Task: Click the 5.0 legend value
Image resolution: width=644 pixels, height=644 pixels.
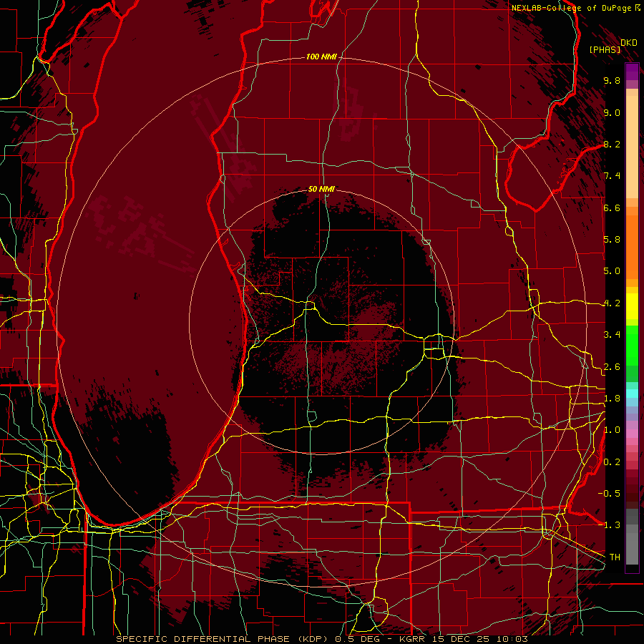Action: [x=612, y=271]
